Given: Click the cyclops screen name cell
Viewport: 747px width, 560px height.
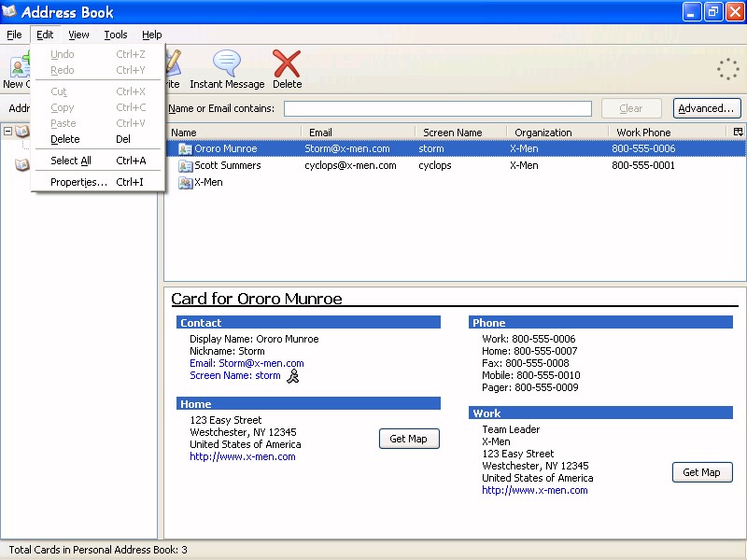Looking at the screenshot, I should tap(434, 166).
